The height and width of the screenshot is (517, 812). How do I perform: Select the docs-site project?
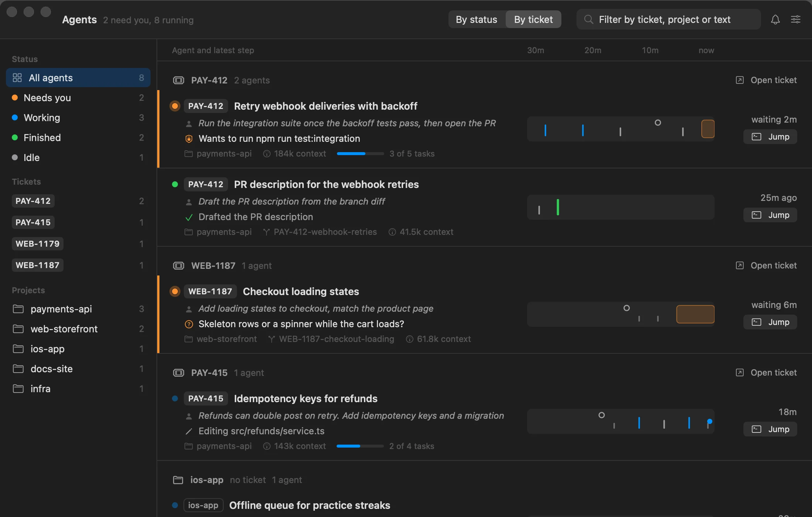click(x=78, y=369)
